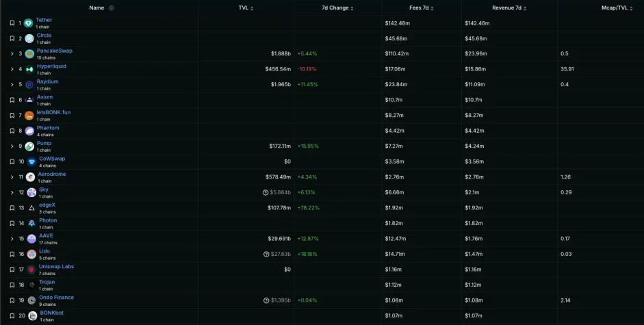Click the Uniswap Labs logo icon

coord(31,270)
